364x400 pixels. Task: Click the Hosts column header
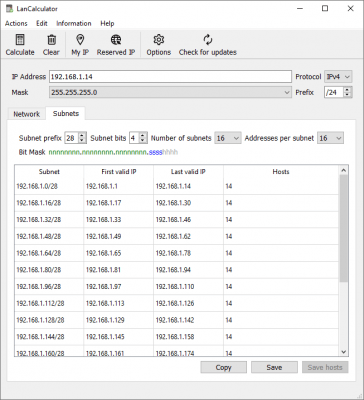[281, 172]
